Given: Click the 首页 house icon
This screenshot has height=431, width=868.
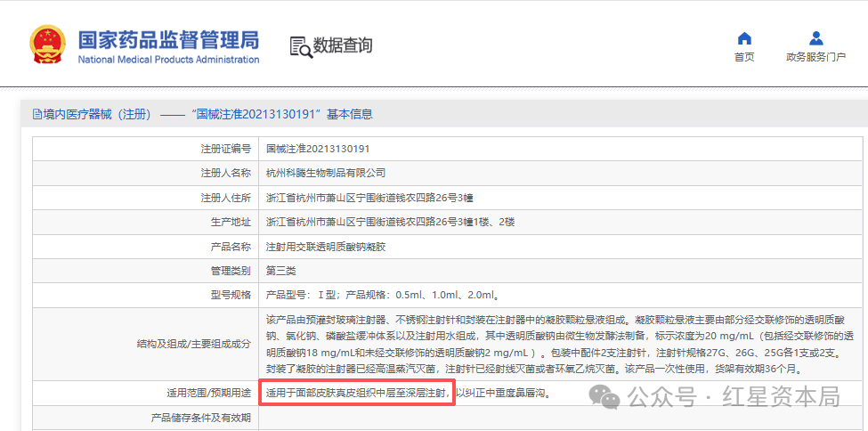Looking at the screenshot, I should [x=744, y=38].
